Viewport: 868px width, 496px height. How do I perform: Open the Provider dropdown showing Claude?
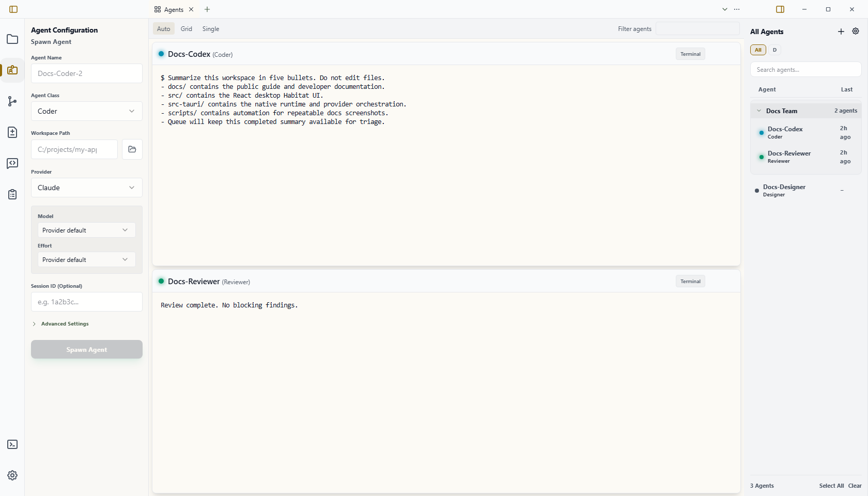point(87,188)
